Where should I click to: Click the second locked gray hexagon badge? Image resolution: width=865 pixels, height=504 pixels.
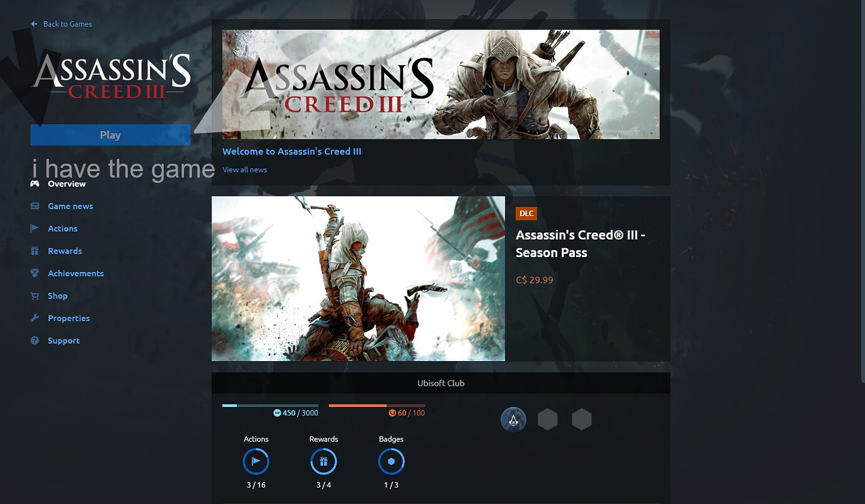[x=582, y=419]
